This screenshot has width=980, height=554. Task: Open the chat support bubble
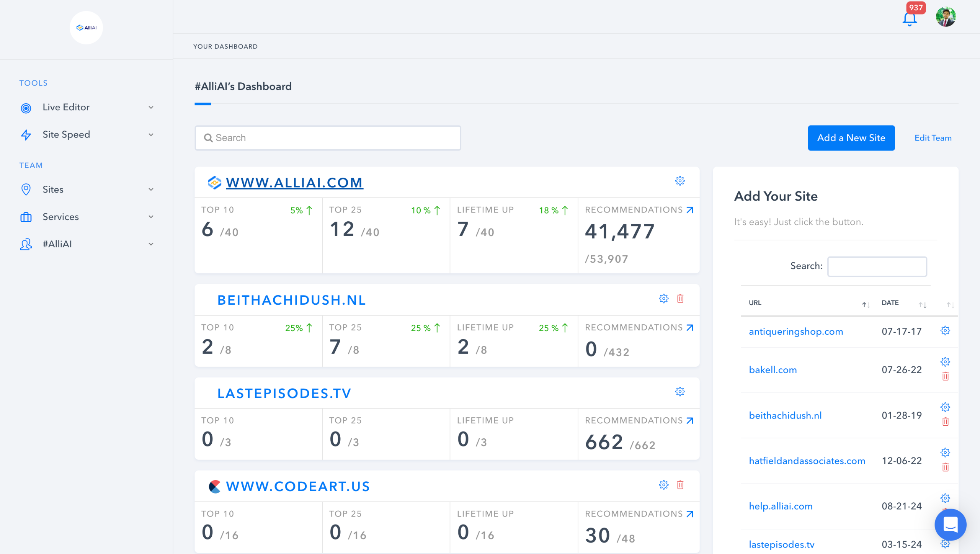coord(950,525)
